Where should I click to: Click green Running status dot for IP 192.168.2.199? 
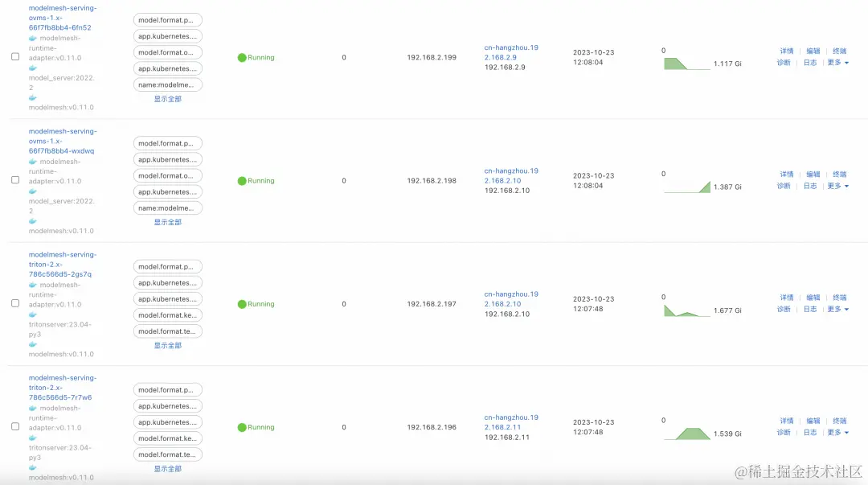242,58
